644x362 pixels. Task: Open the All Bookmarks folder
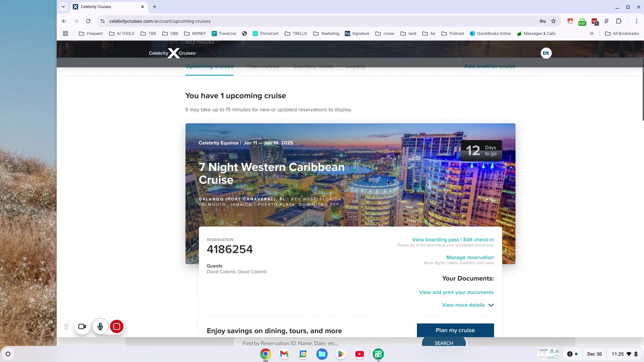[622, 34]
